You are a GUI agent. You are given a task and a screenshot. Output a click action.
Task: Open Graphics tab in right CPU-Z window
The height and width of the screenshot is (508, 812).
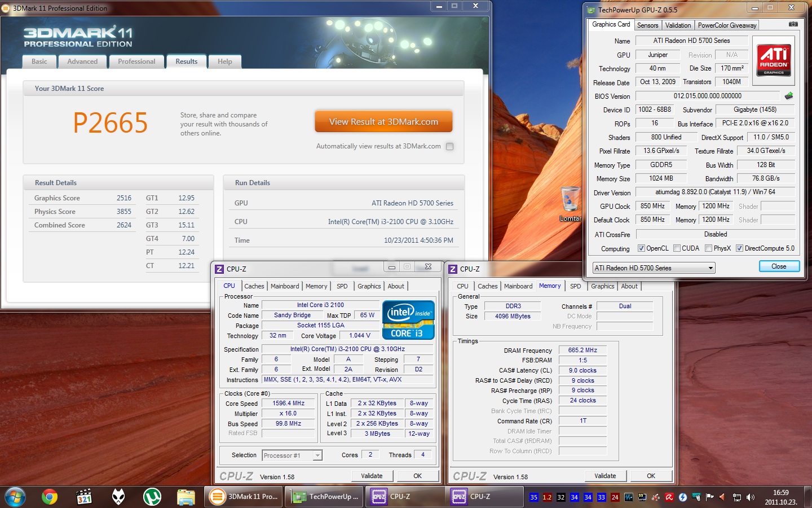[x=602, y=286]
